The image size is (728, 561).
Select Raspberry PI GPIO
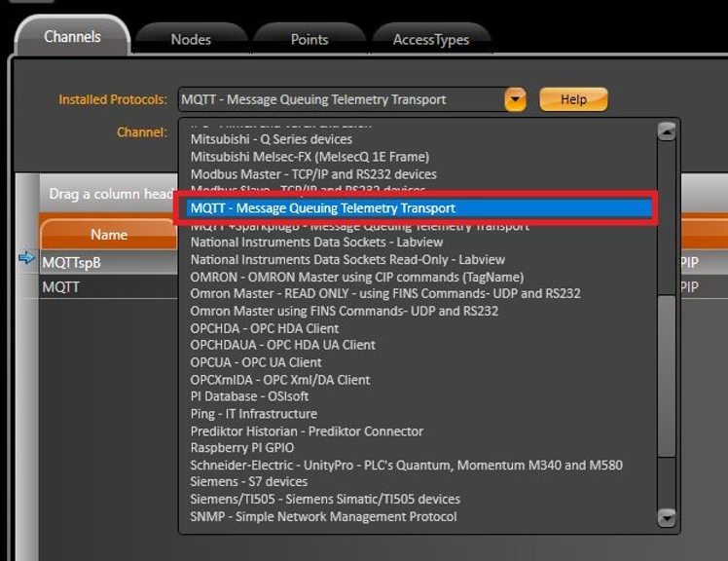click(242, 448)
